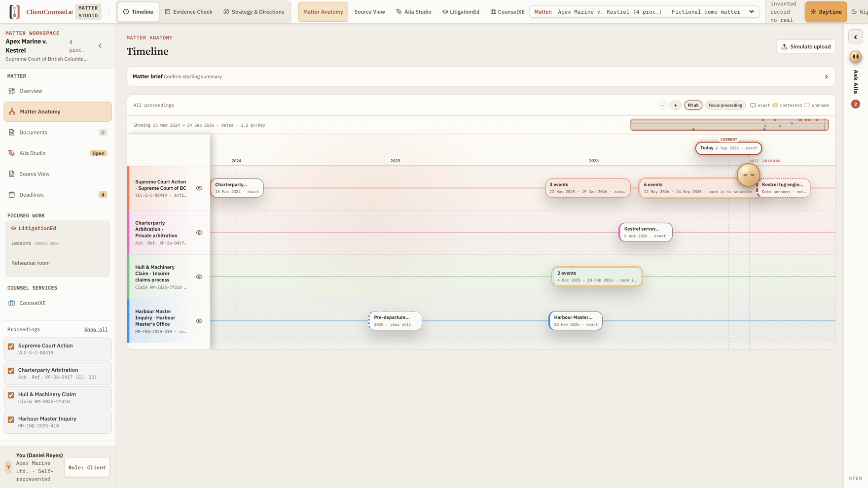This screenshot has width=868, height=488.
Task: Uncheck Harbour Master Inquiry checkbox
Action: [x=11, y=419]
